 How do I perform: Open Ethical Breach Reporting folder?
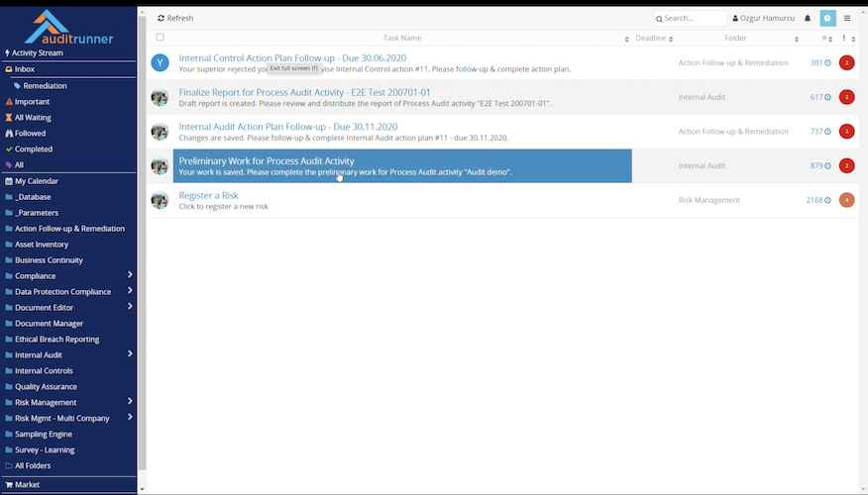[53, 339]
